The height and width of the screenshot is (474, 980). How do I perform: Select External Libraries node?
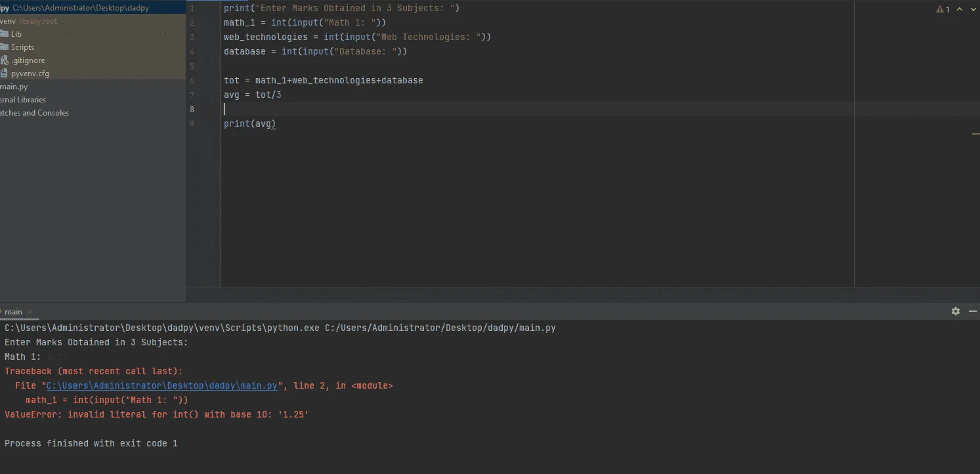point(23,100)
